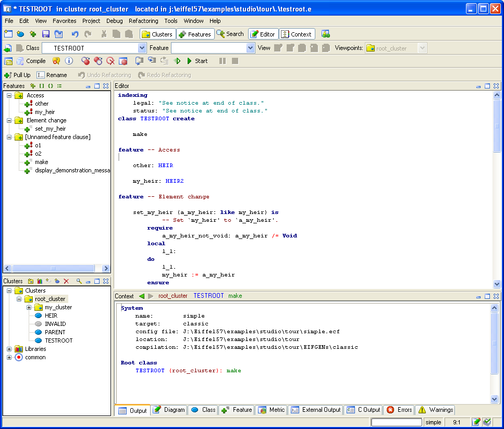The image size is (504, 429).
Task: Click the Undo arrow icon in toolbar
Action: tap(75, 34)
